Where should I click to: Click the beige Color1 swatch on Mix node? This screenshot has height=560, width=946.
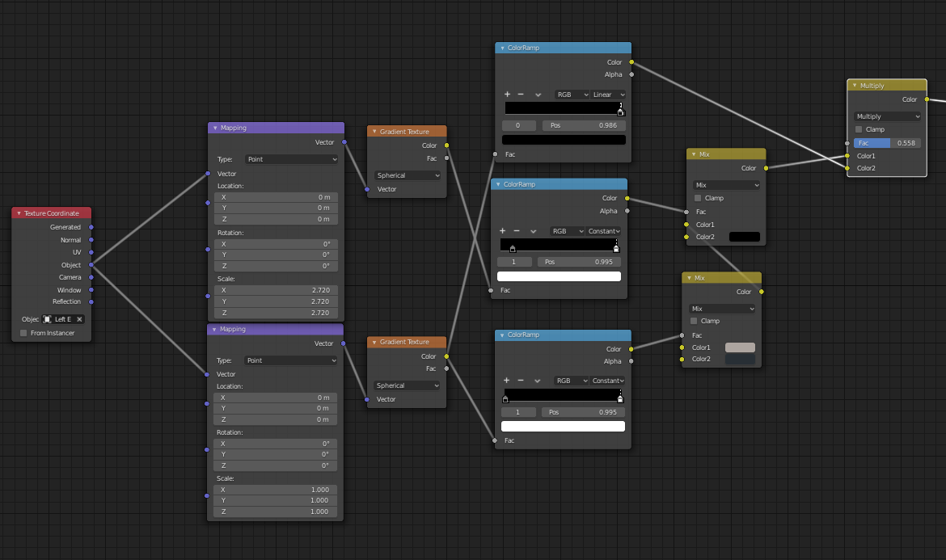[x=741, y=347]
